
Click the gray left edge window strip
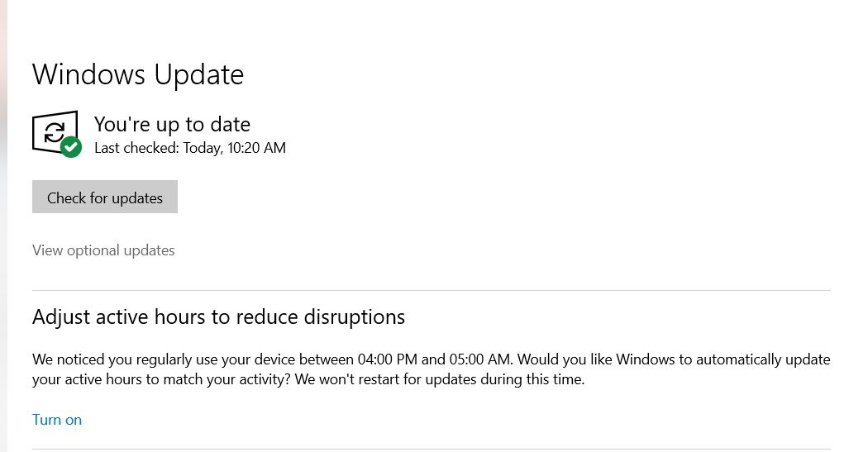[x=4, y=226]
